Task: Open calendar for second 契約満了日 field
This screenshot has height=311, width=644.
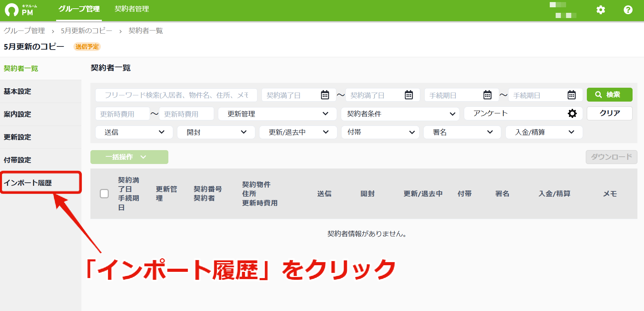Action: pyautogui.click(x=409, y=95)
